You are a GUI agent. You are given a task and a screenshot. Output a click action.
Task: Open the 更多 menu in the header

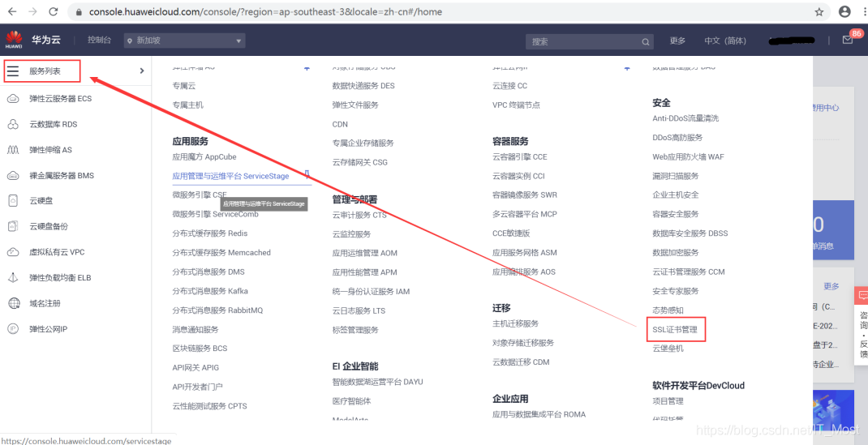tap(677, 41)
